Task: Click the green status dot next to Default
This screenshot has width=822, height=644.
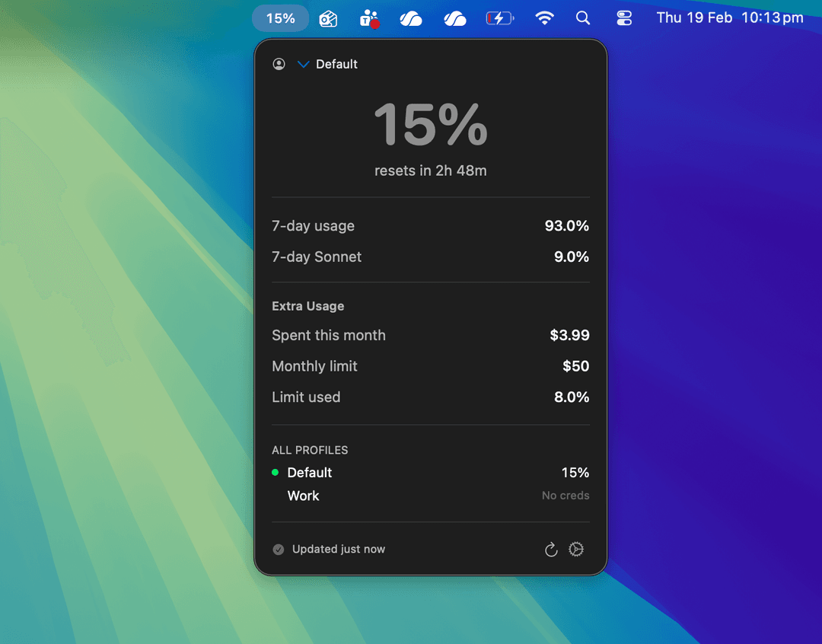Action: 275,472
